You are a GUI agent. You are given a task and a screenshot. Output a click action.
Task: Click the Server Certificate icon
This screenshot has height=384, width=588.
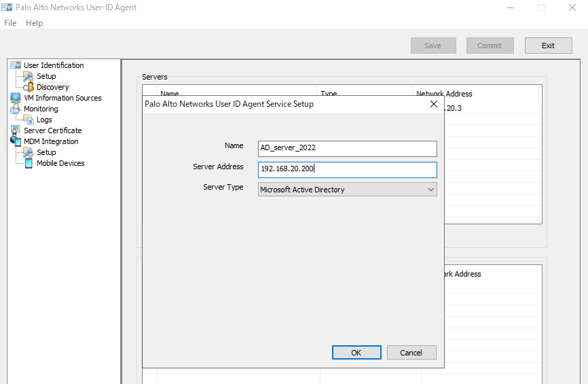(16, 130)
